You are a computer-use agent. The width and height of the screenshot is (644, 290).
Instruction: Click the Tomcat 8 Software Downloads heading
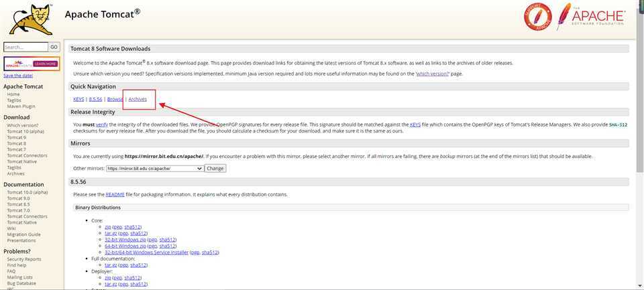click(111, 49)
